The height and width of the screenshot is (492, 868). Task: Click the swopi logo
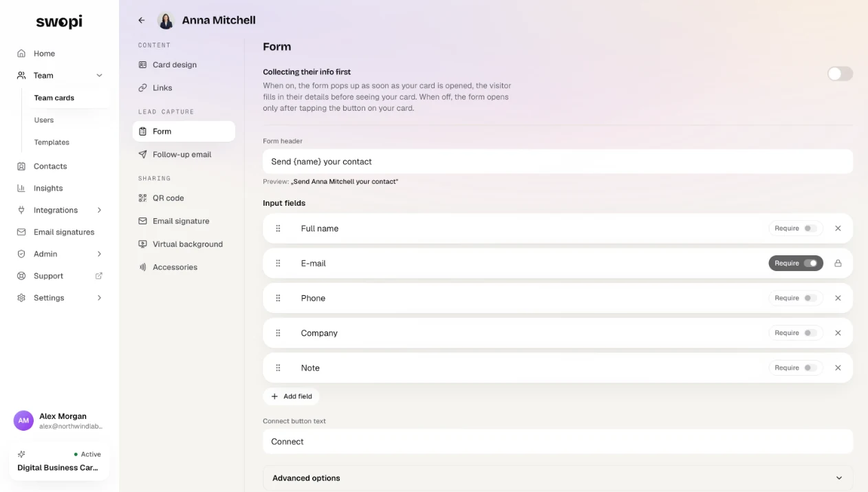(59, 21)
